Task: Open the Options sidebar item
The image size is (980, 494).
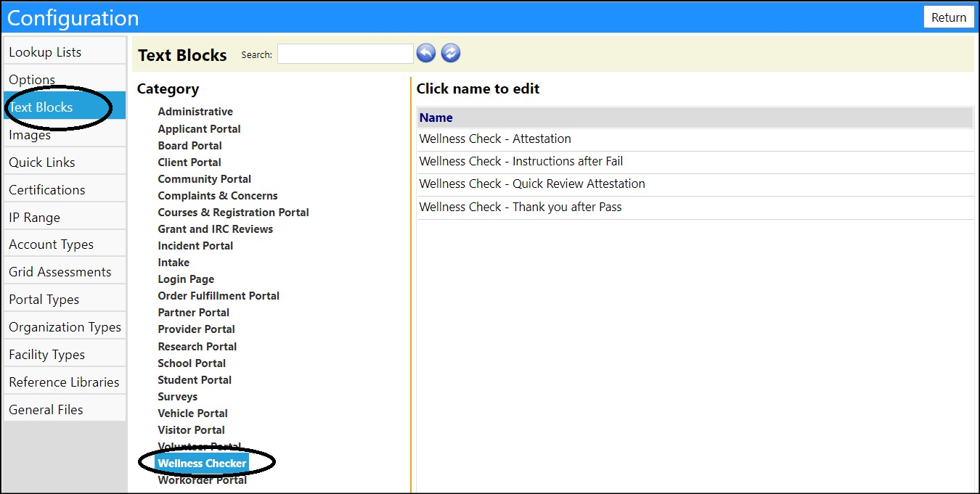Action: click(65, 80)
